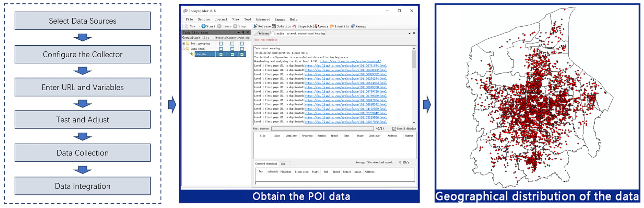Collapse the Data crawl tree node

click(184, 49)
